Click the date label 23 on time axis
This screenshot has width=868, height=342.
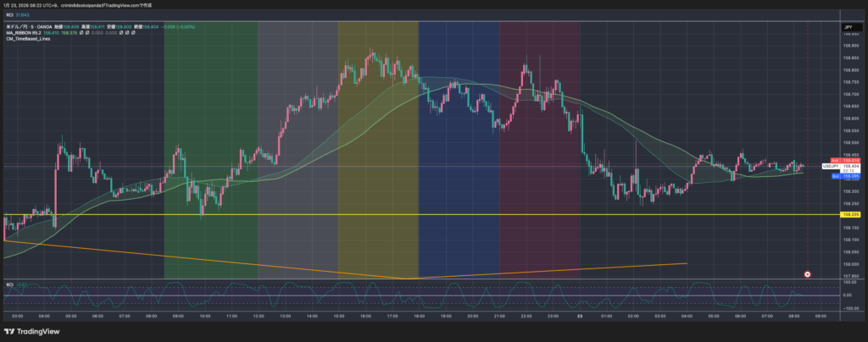coord(580,316)
